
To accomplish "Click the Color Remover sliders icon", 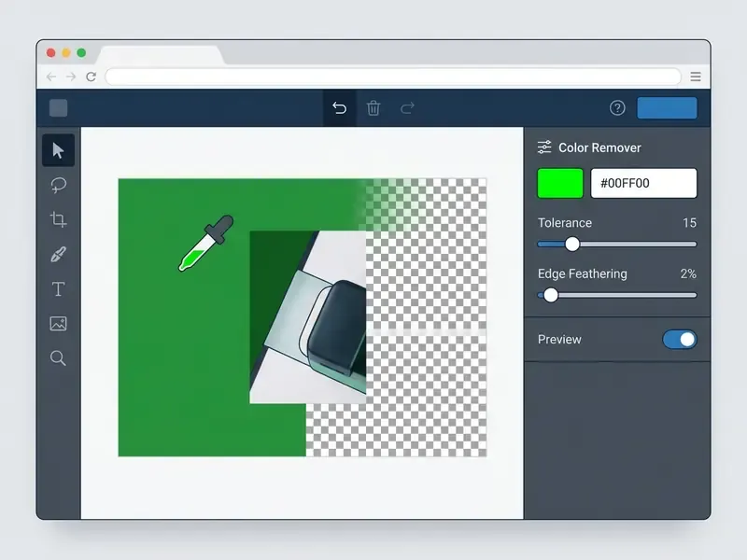I will click(544, 147).
